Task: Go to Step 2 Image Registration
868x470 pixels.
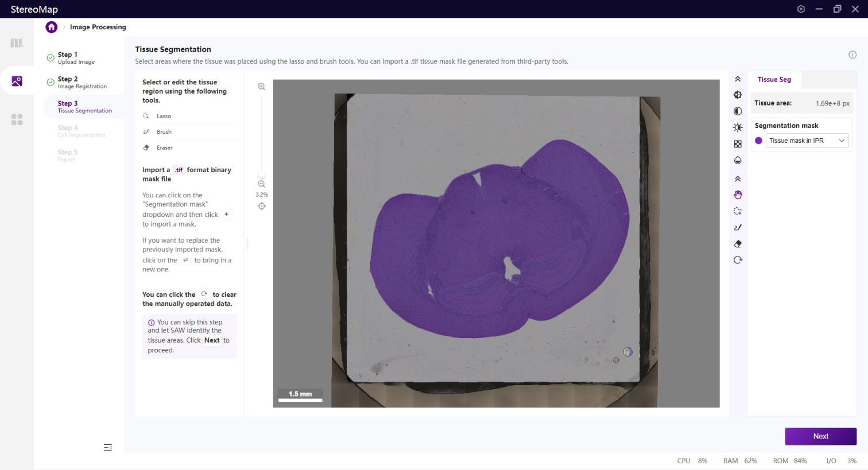Action: (x=82, y=82)
